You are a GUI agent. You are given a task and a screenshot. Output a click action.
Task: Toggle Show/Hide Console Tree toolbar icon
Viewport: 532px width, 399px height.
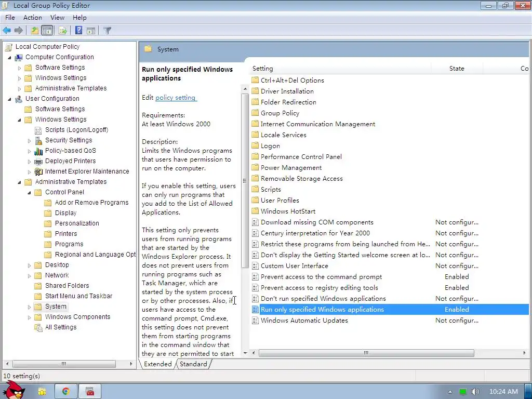click(x=47, y=31)
